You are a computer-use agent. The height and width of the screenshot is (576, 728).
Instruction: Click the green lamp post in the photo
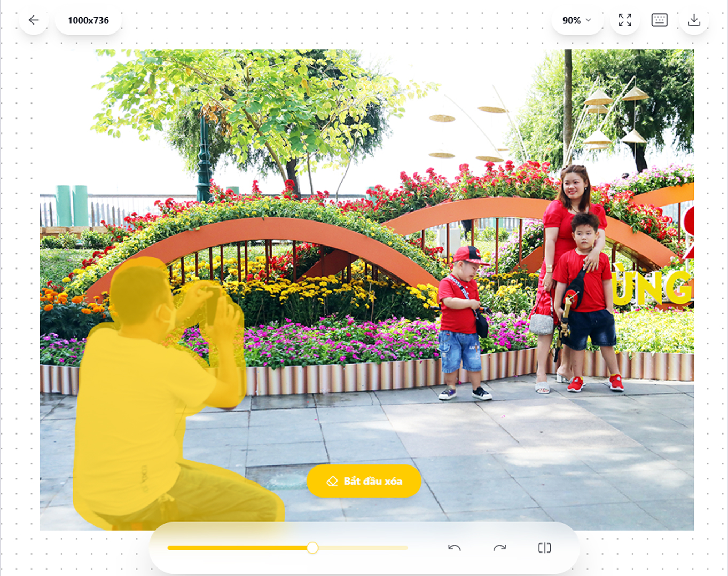coord(203,160)
